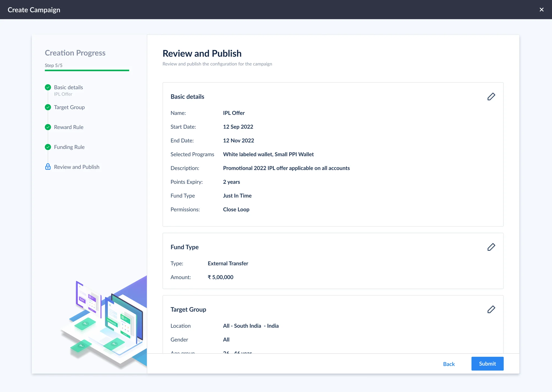Viewport: 552px width, 392px height.
Task: Click the Basic details green checkmark icon
Action: point(48,87)
